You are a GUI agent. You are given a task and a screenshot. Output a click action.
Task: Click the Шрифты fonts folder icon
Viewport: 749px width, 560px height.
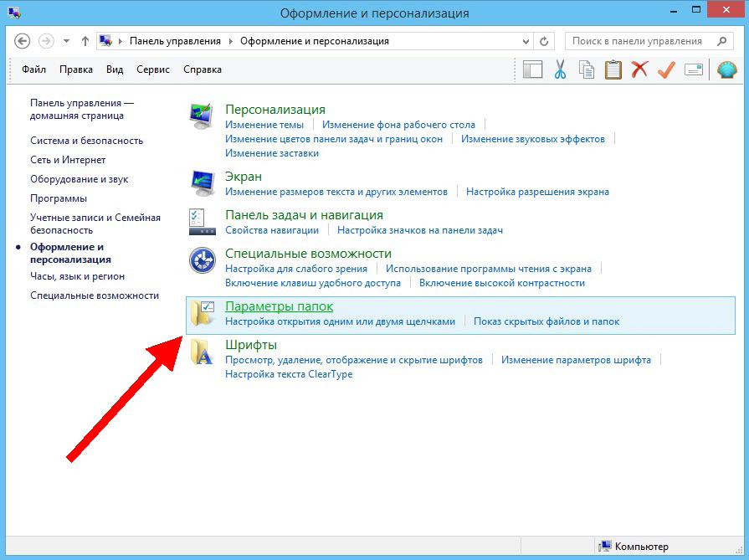202,352
